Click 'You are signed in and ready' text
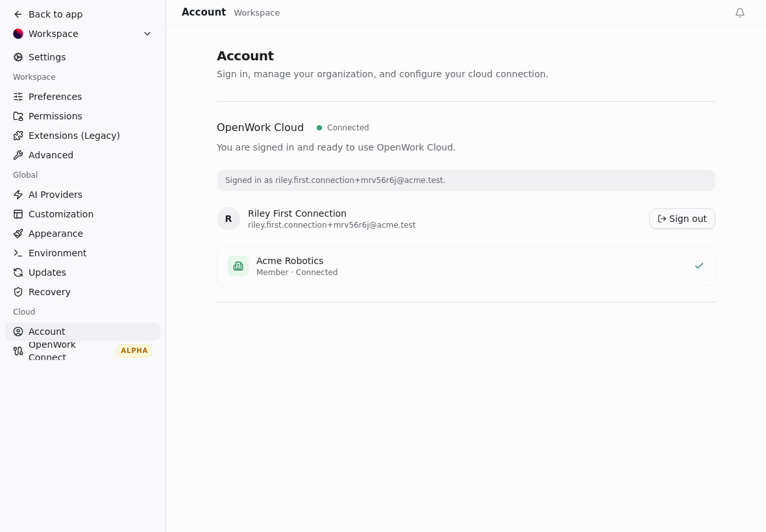 pos(336,147)
